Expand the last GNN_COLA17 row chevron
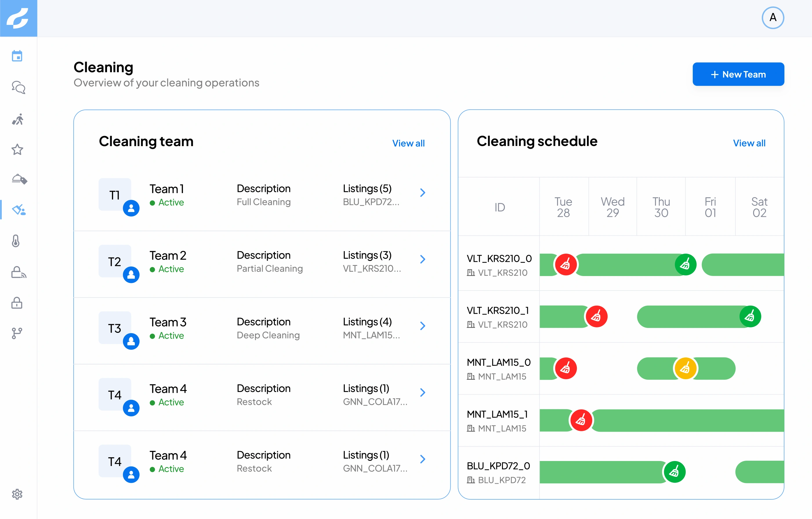This screenshot has width=812, height=519. coord(423,459)
